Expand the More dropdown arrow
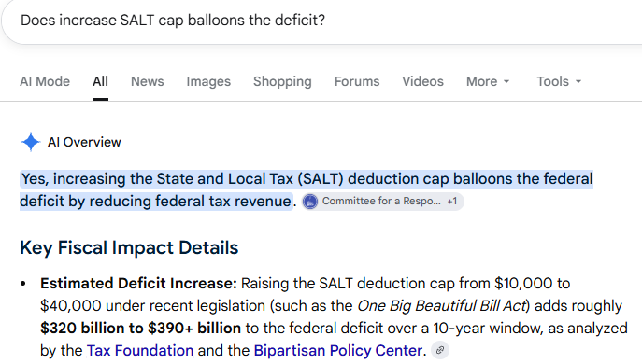 [x=506, y=82]
